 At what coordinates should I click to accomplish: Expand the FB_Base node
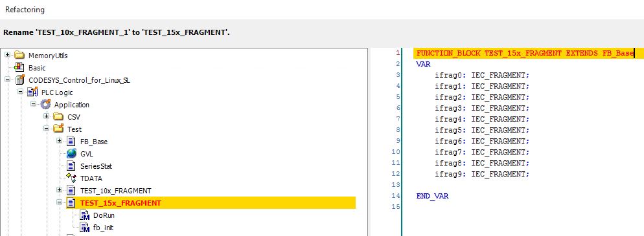click(x=60, y=141)
